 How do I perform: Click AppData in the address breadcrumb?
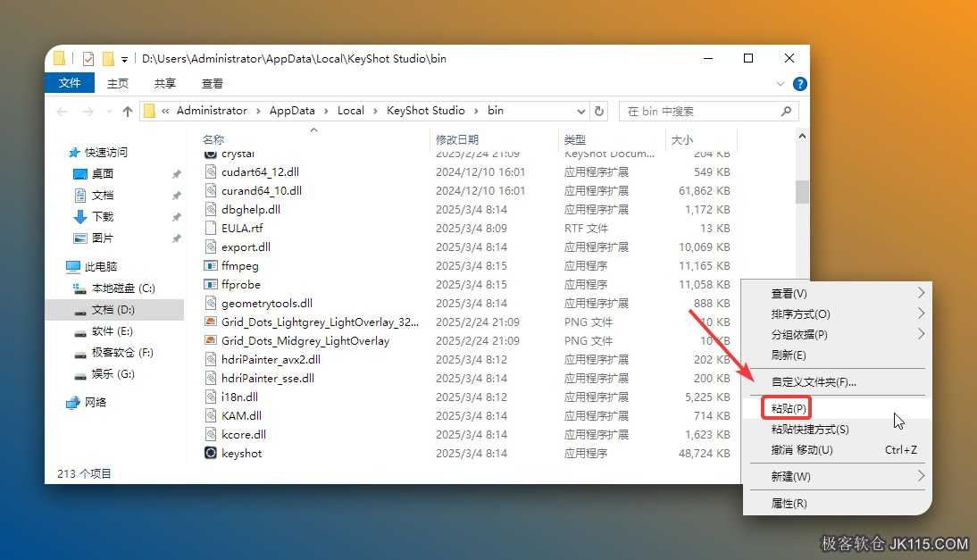292,110
